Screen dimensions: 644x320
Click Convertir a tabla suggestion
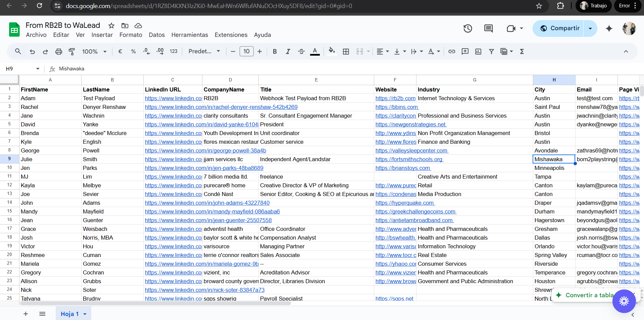tap(589, 295)
